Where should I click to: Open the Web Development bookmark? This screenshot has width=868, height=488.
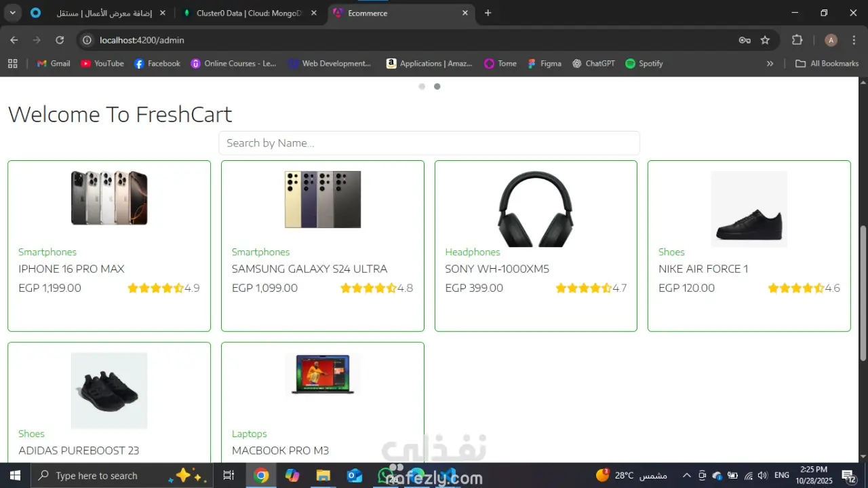tap(330, 63)
